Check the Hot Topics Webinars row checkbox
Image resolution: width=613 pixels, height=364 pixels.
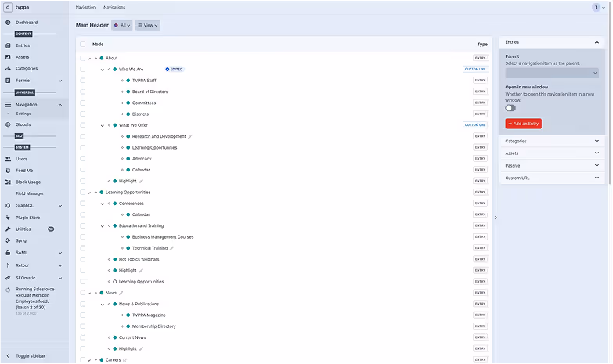(x=82, y=259)
